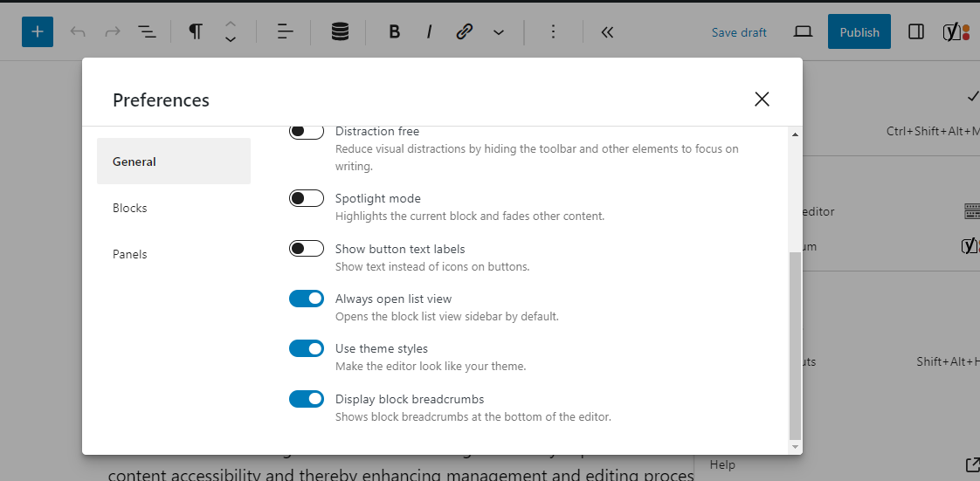Click the Use theme styles label
The image size is (980, 481).
382,348
